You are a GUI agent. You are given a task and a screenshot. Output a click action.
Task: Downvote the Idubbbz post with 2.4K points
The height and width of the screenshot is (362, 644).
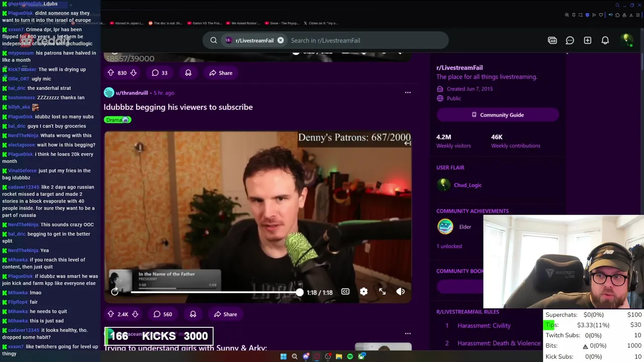(135, 314)
